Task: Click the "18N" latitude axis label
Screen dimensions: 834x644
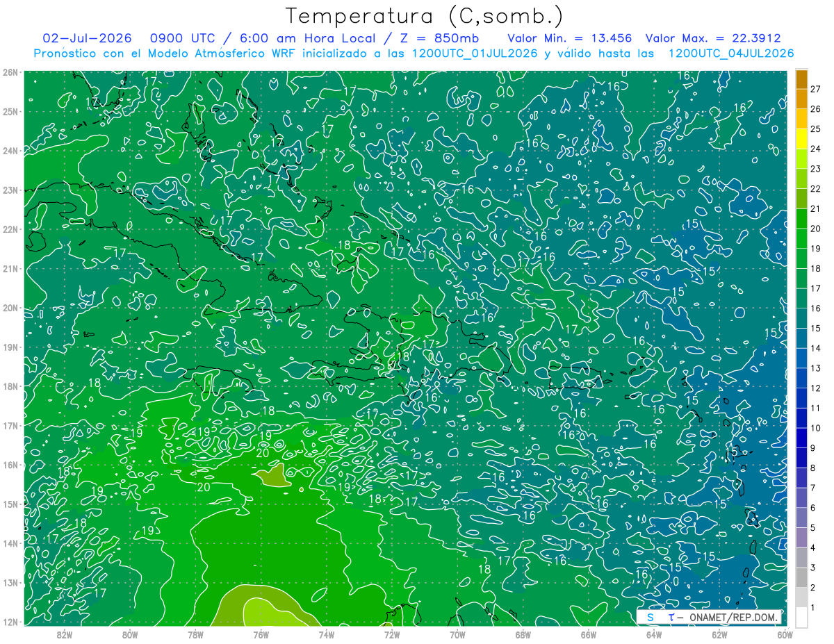Action: (10, 386)
